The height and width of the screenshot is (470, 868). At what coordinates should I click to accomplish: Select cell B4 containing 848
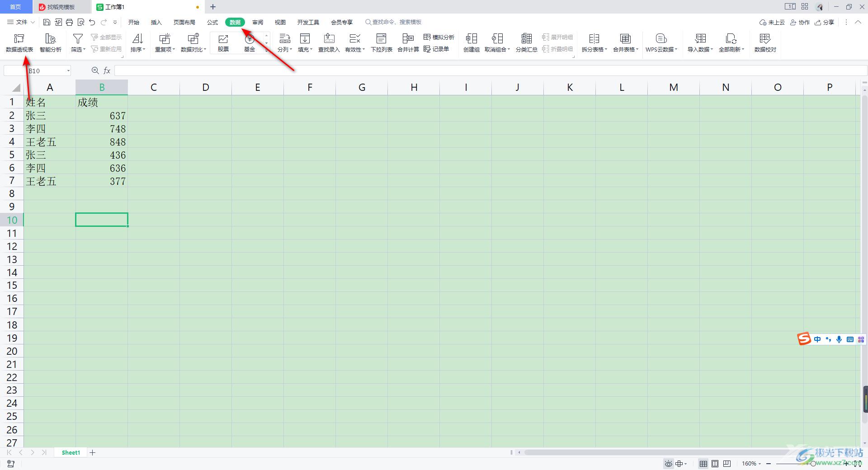coord(102,142)
